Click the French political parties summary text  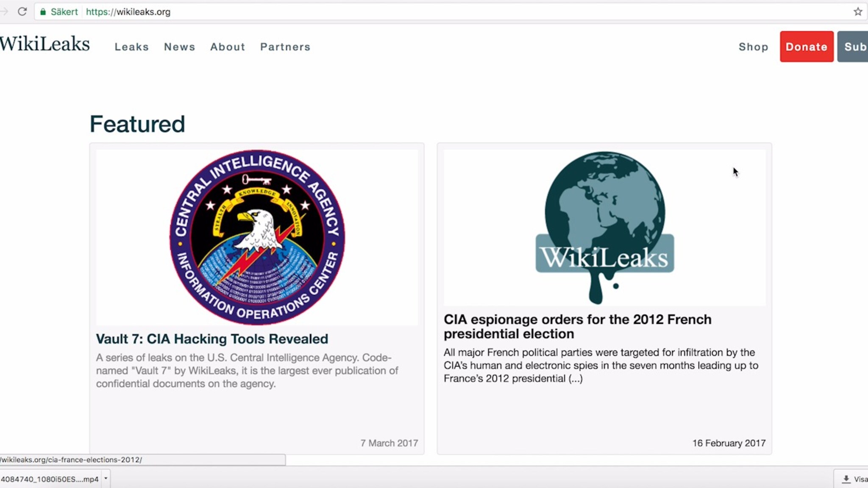(601, 365)
